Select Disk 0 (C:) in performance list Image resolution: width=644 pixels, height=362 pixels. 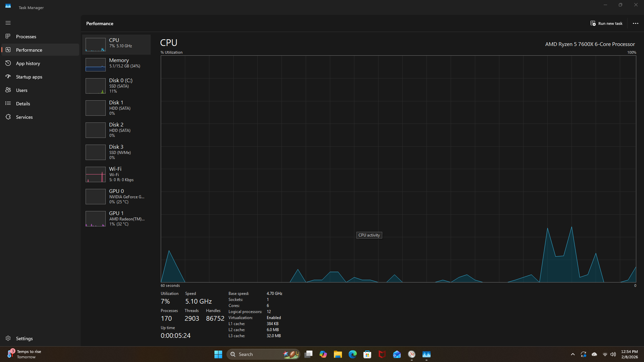click(x=116, y=86)
